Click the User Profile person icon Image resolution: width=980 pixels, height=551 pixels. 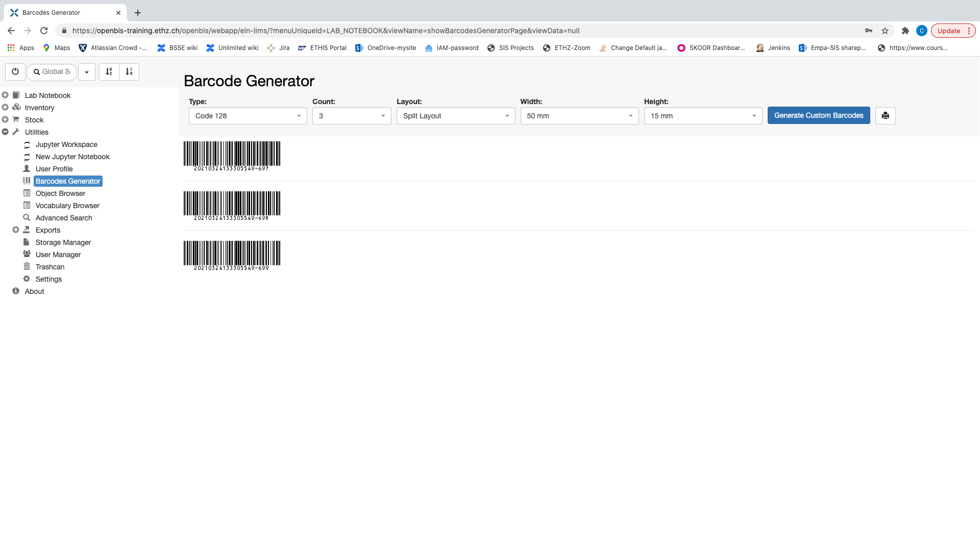(x=27, y=168)
